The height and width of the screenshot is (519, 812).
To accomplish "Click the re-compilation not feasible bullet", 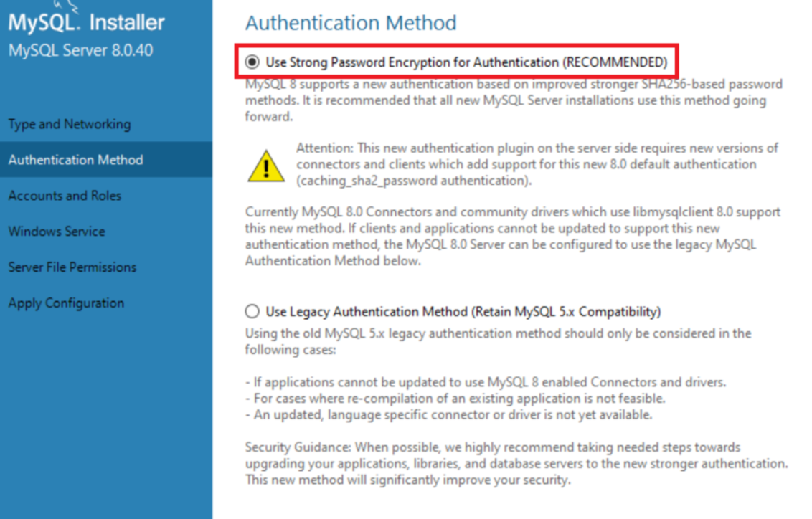I will 455,399.
